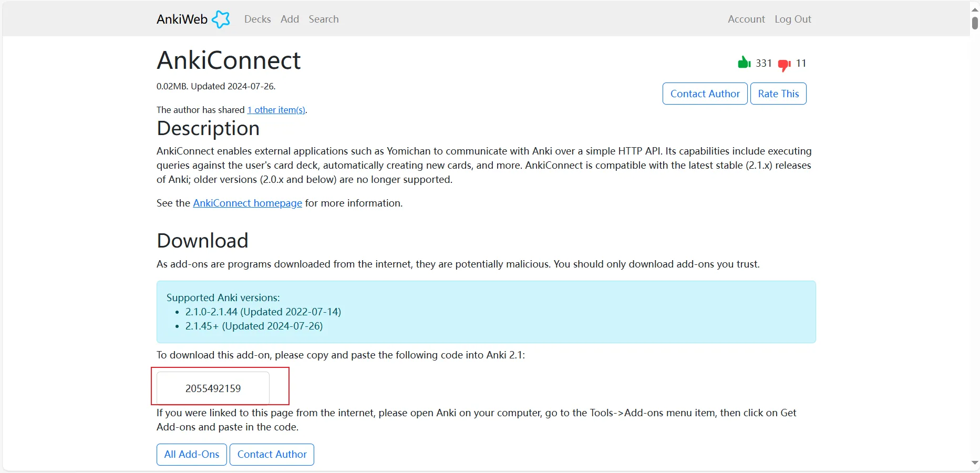Click the scrollbar down arrow

pyautogui.click(x=975, y=463)
